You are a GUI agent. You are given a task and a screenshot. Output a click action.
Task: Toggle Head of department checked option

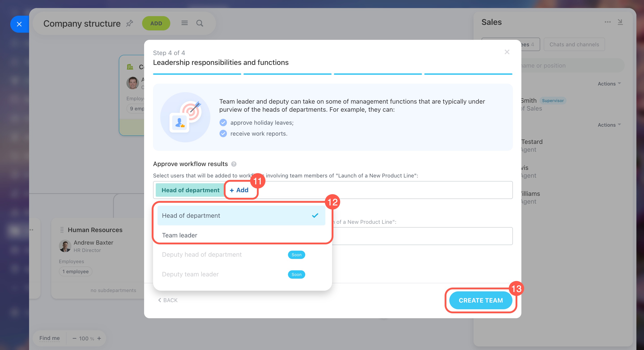(x=241, y=216)
